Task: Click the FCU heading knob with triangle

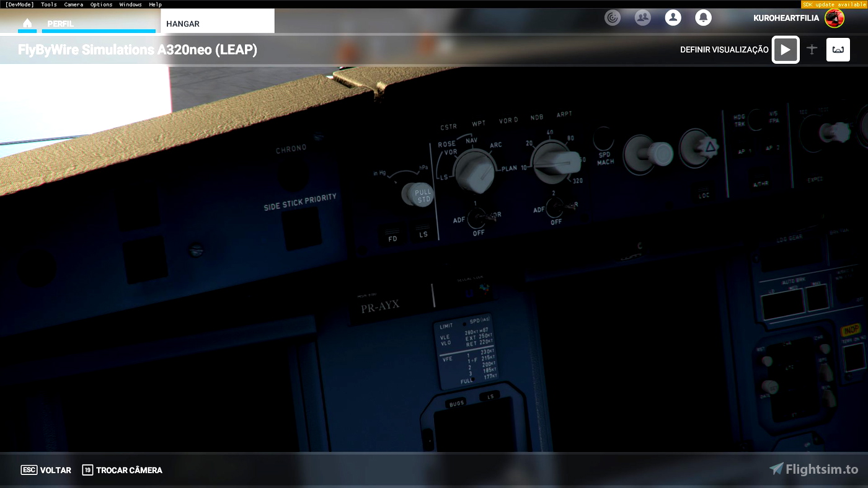Action: 699,147
